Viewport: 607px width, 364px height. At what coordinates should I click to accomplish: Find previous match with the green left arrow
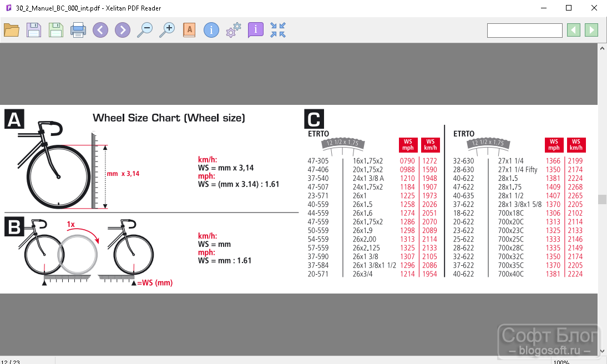point(574,30)
